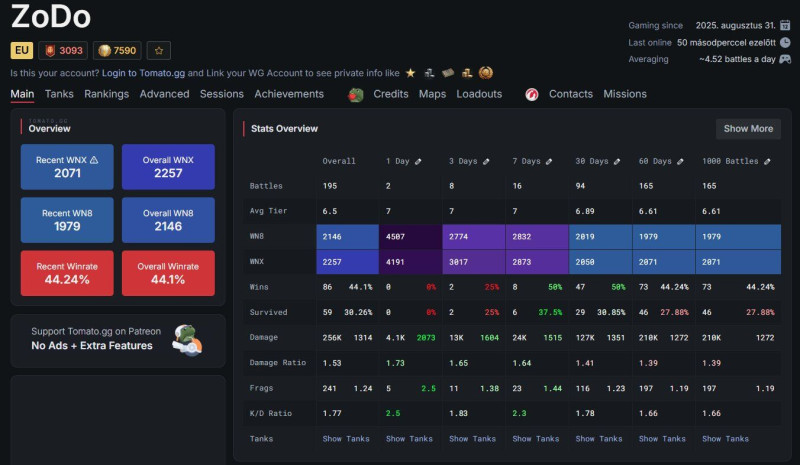This screenshot has width=800, height=465.
Task: Expand Show Tanks under 1000 Battles column
Action: click(x=725, y=439)
